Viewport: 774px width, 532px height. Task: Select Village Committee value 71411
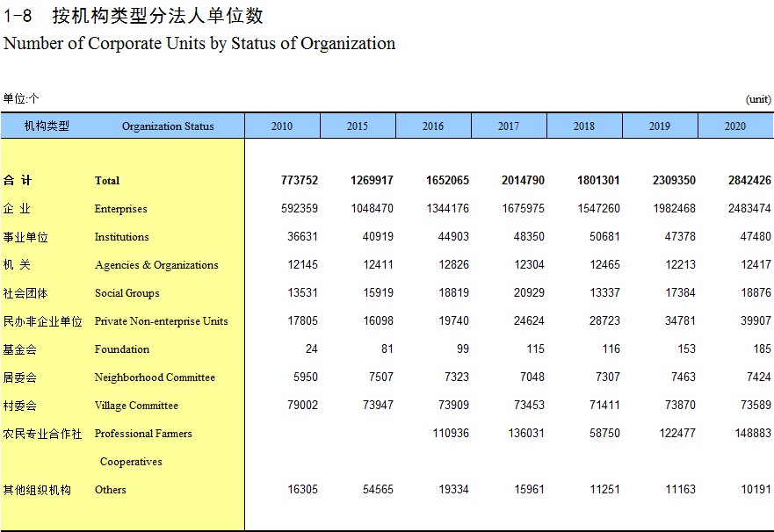(x=604, y=406)
